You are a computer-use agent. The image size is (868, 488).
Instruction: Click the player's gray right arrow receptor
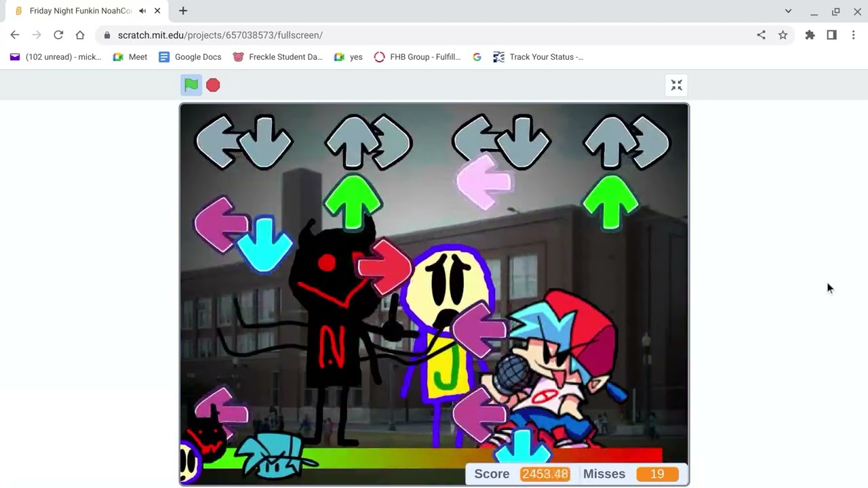(651, 142)
